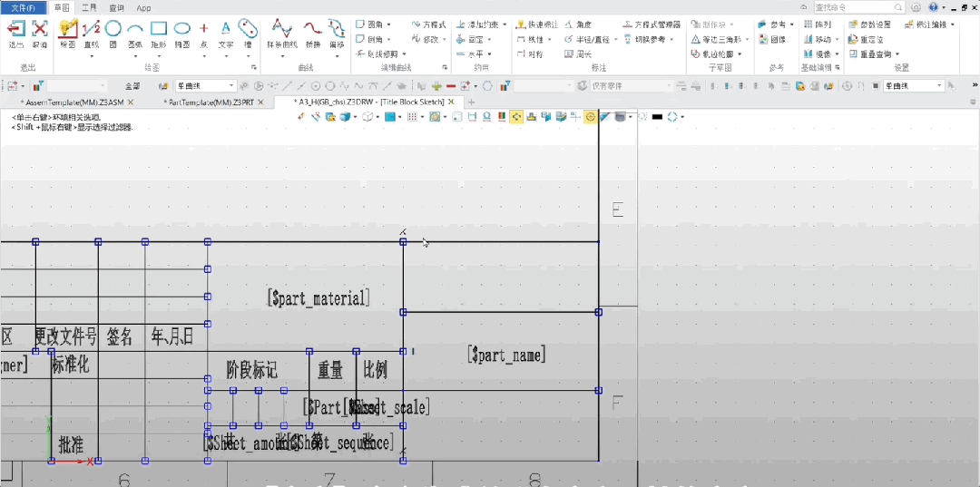Click the 全部 (All) filter button
The height and width of the screenshot is (487, 980).
[x=132, y=86]
